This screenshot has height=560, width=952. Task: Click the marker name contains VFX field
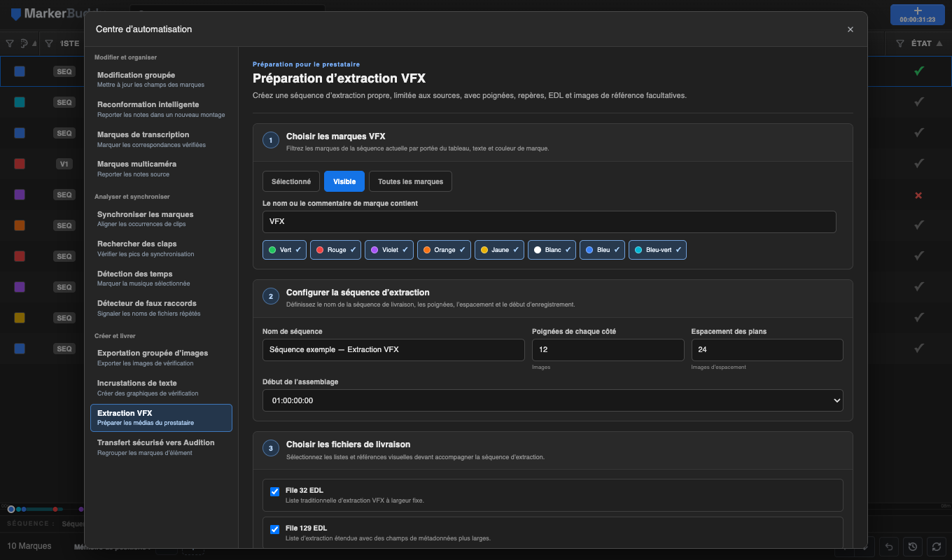pos(549,222)
